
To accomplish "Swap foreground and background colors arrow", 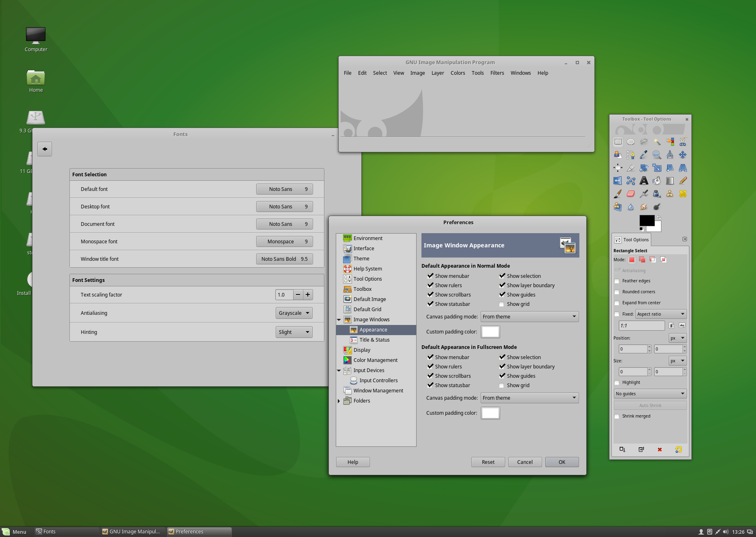I will point(659,217).
